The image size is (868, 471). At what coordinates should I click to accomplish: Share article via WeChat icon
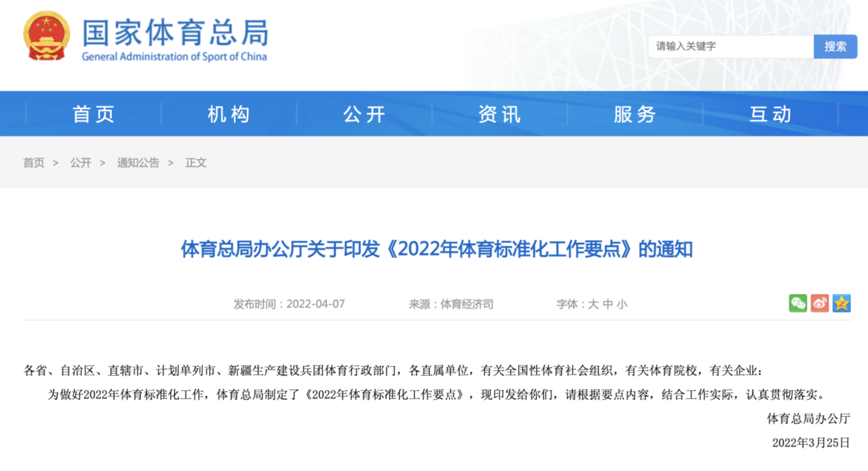798,303
